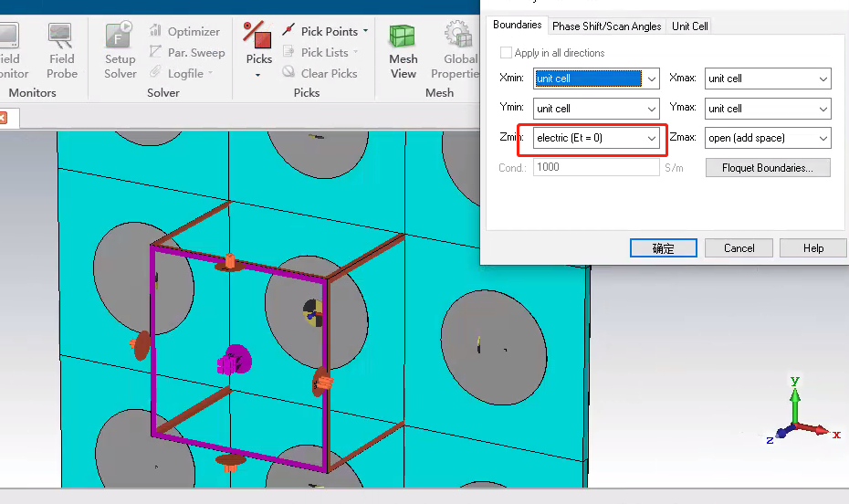Click the magenta port symbol in the unit cell
Image resolution: width=849 pixels, height=504 pixels.
[x=235, y=360]
